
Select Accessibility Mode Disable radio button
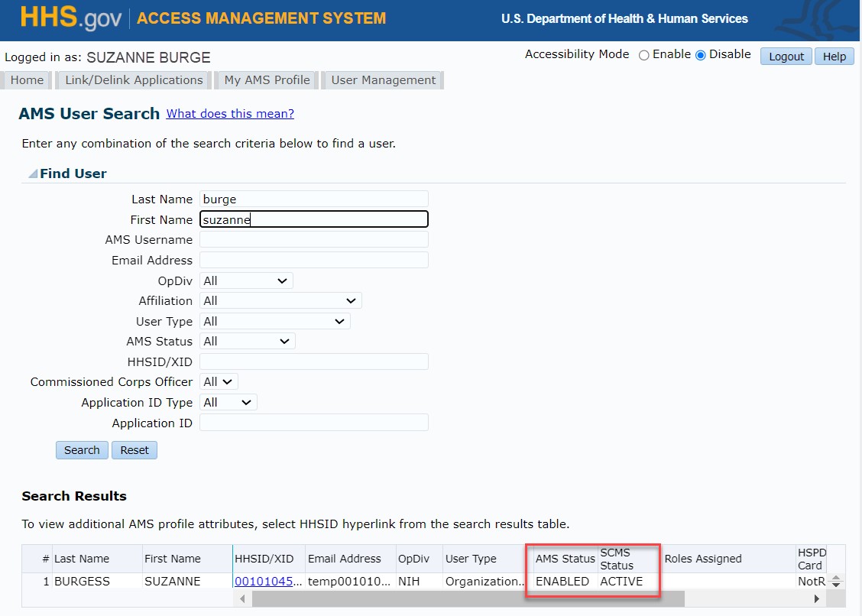[700, 56]
